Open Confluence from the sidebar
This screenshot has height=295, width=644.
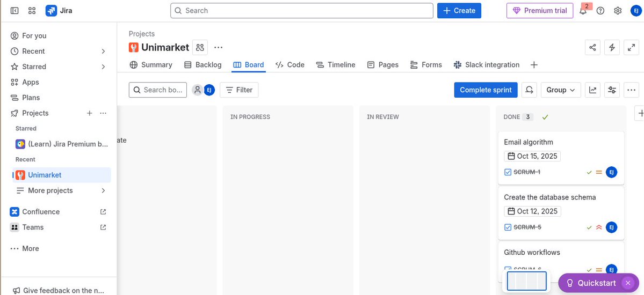[60, 212]
